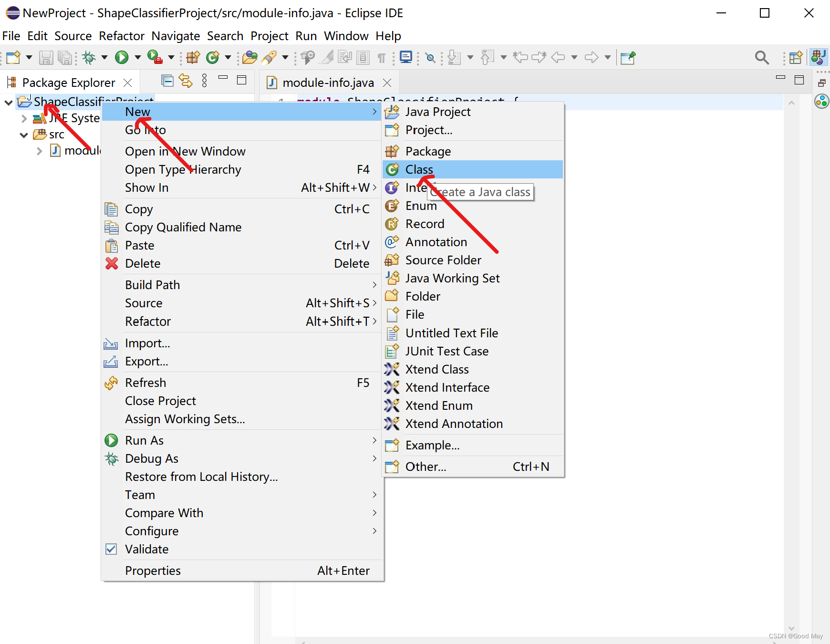Click the blue monitor terminal toolbar icon
The height and width of the screenshot is (644, 830).
coord(406,58)
